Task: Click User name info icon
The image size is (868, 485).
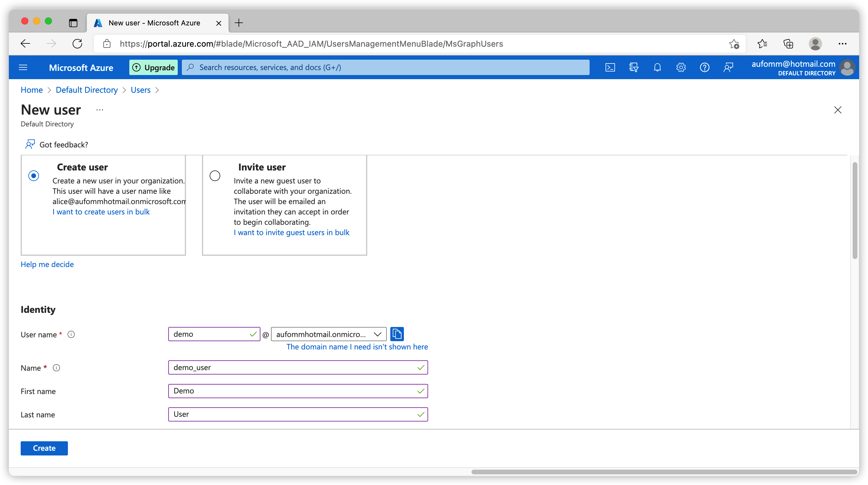Action: tap(71, 334)
